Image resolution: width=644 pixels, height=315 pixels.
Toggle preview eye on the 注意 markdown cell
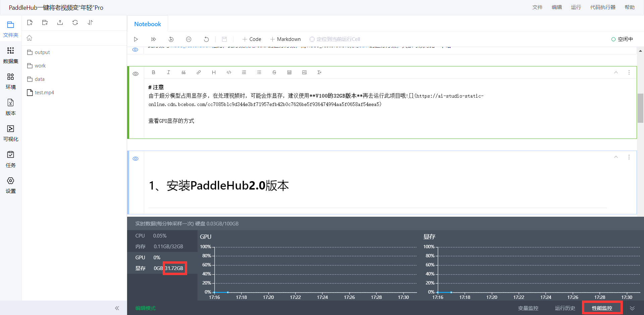coord(136,73)
